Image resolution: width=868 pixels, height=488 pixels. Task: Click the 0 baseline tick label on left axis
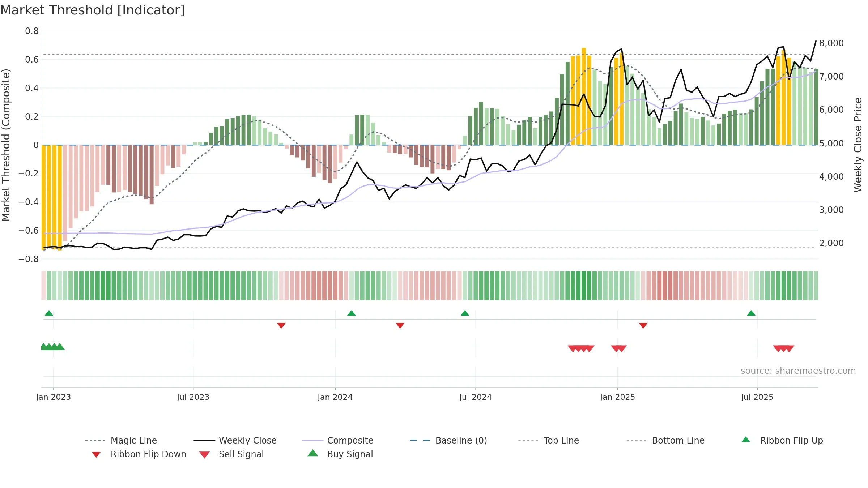[x=36, y=145]
